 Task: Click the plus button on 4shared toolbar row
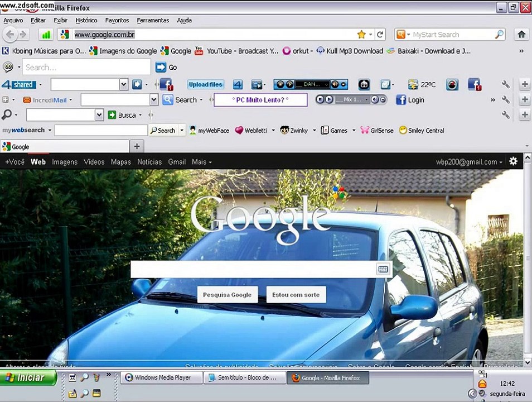point(525,84)
